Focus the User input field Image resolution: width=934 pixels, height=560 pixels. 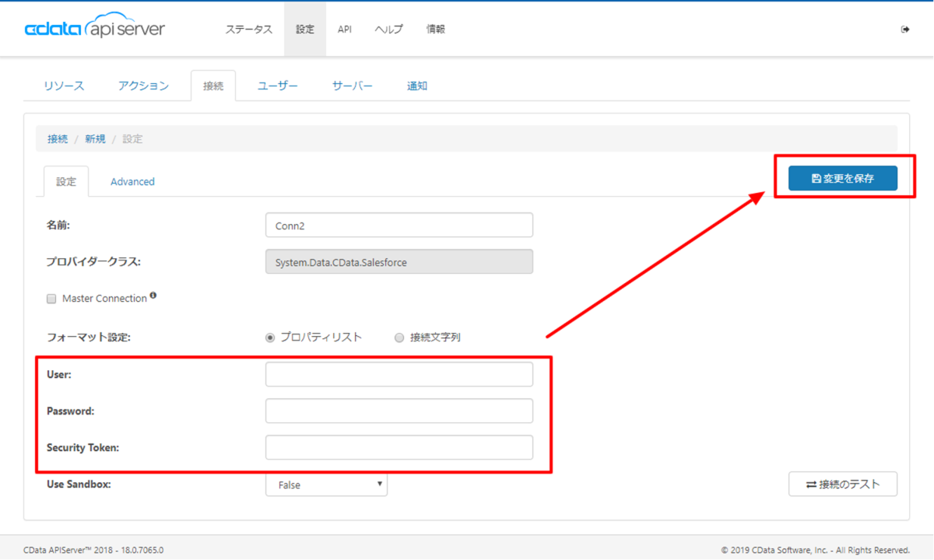(x=399, y=374)
